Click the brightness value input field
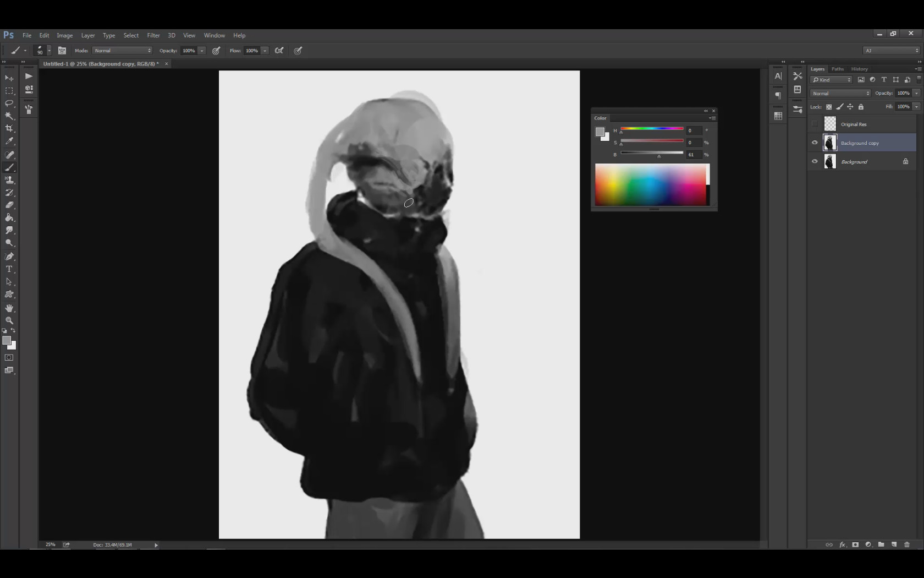This screenshot has width=924, height=578. pos(693,155)
